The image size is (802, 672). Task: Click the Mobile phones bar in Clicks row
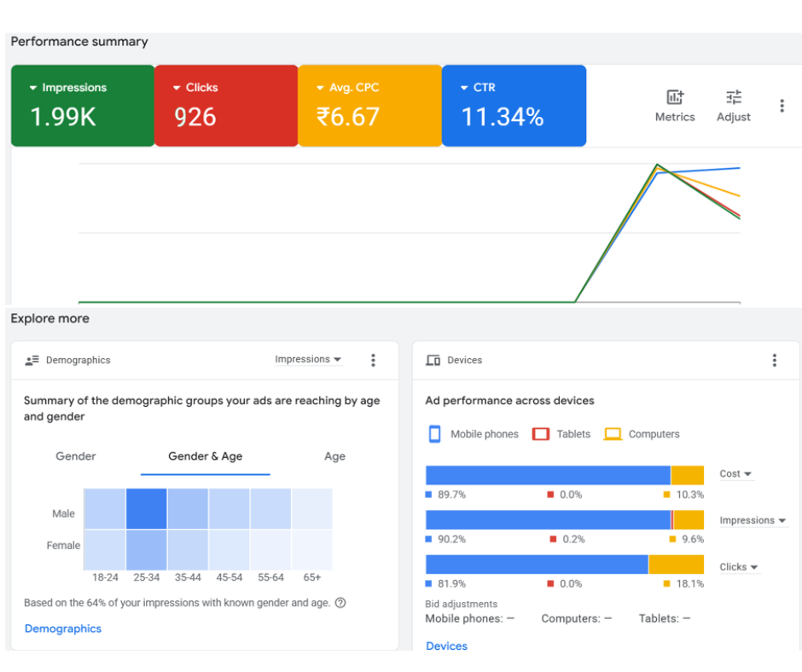coord(536,565)
